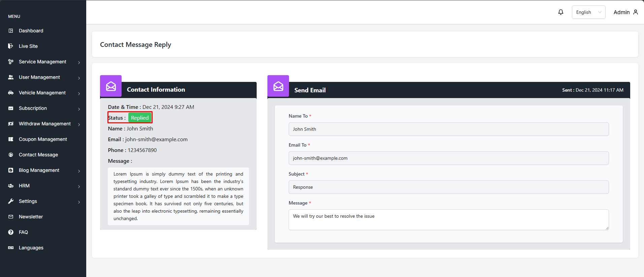
Task: Click the green Replied status badge
Action: [140, 118]
